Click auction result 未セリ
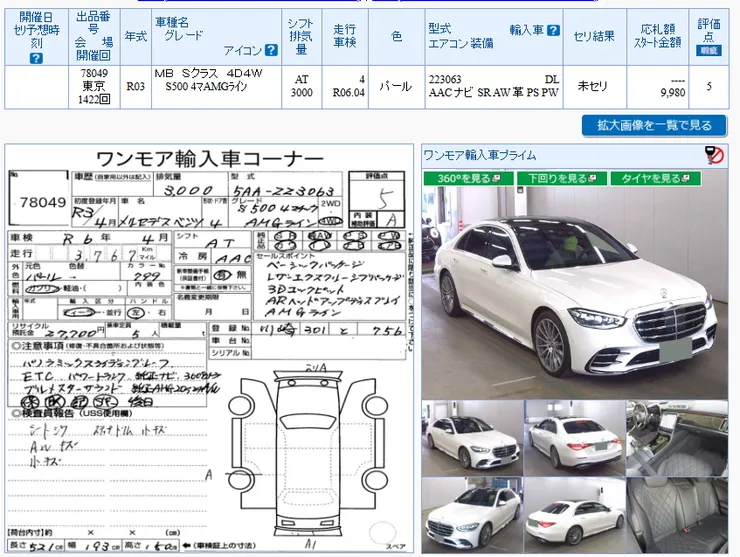Viewport: 740px width, 557px height. click(593, 86)
